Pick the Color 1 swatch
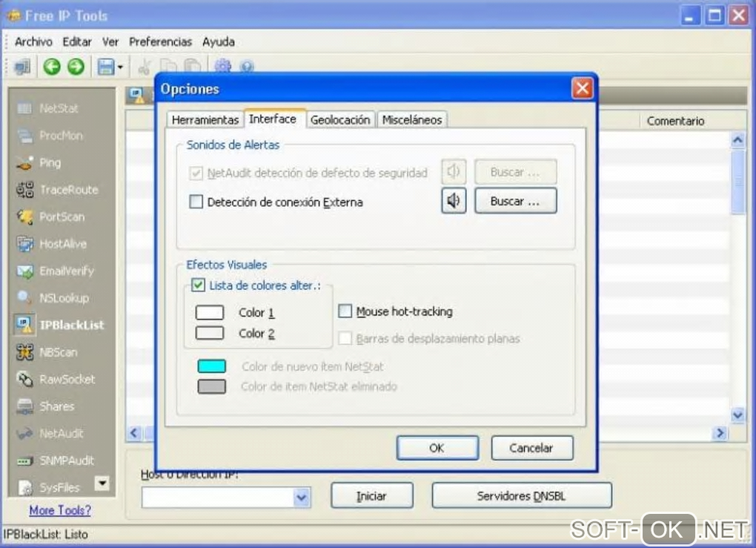 coord(210,312)
